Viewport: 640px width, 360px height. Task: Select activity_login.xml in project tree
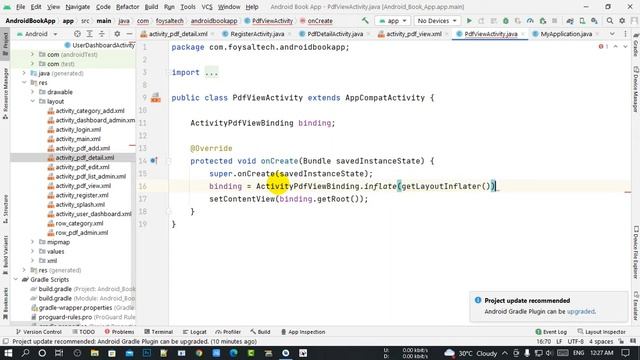point(78,129)
